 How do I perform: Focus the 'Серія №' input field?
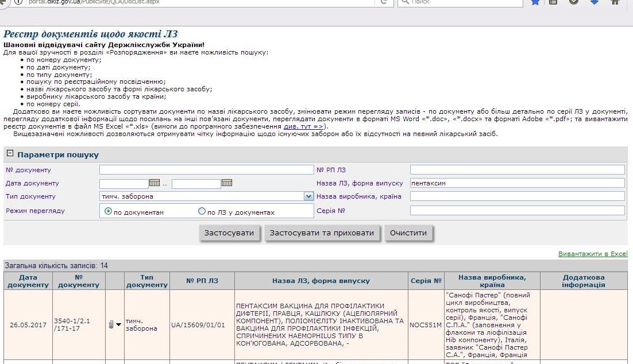tap(517, 210)
